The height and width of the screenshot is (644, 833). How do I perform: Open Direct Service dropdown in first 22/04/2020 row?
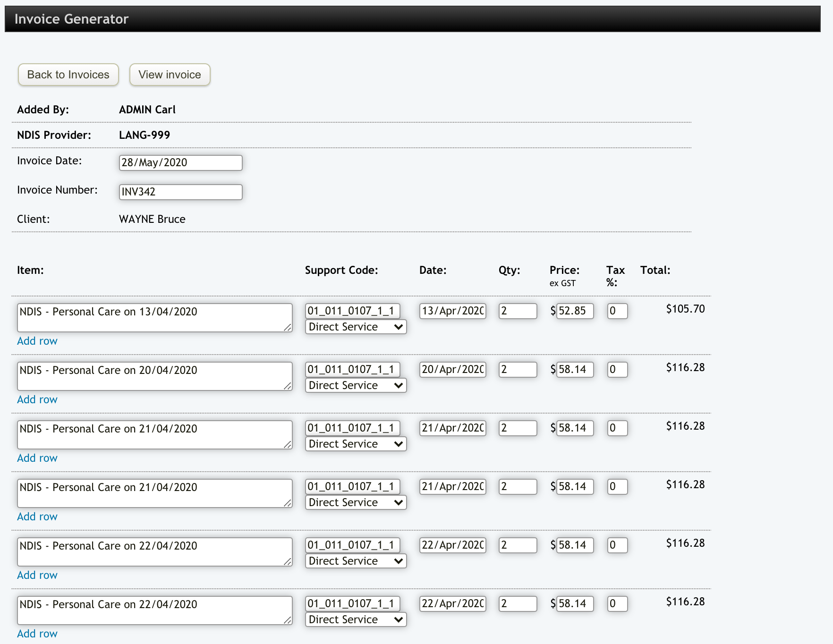[356, 561]
